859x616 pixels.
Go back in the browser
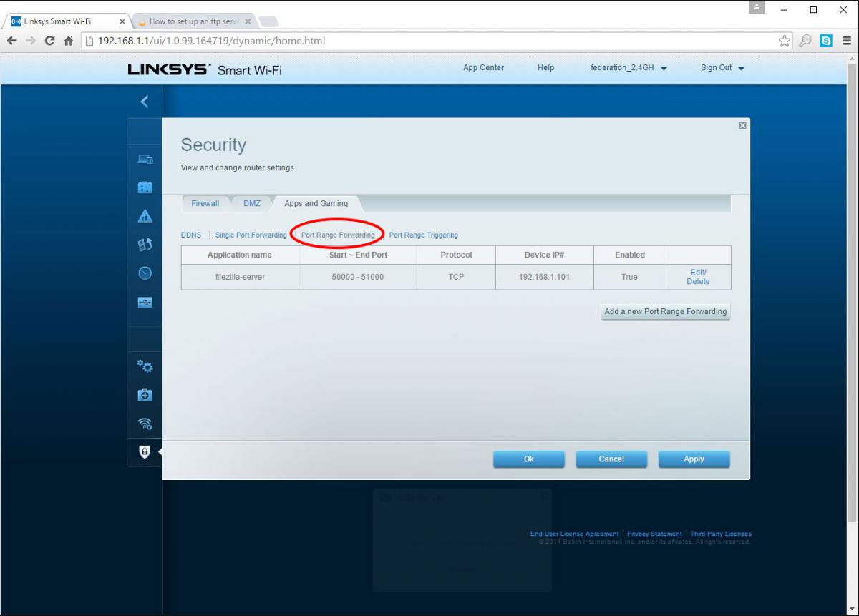12,41
